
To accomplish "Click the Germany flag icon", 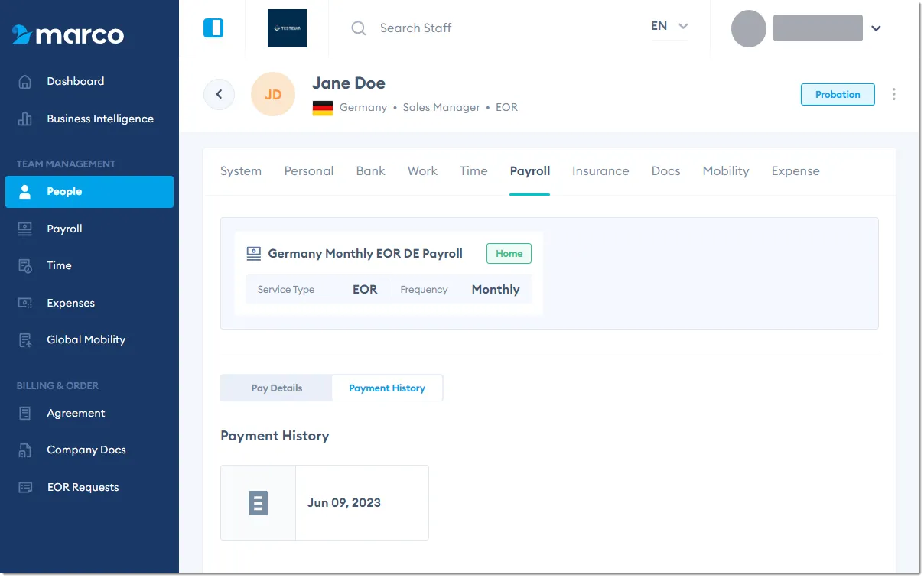I will [x=323, y=108].
